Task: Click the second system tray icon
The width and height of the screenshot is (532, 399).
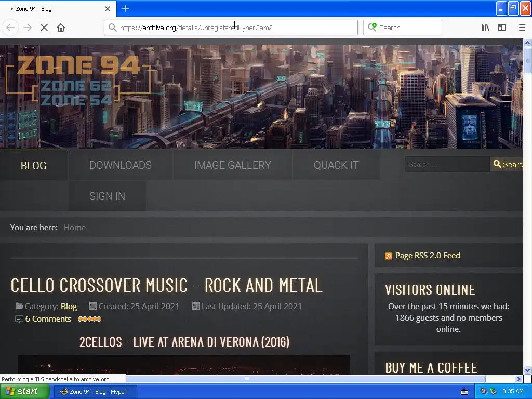Action: click(493, 392)
